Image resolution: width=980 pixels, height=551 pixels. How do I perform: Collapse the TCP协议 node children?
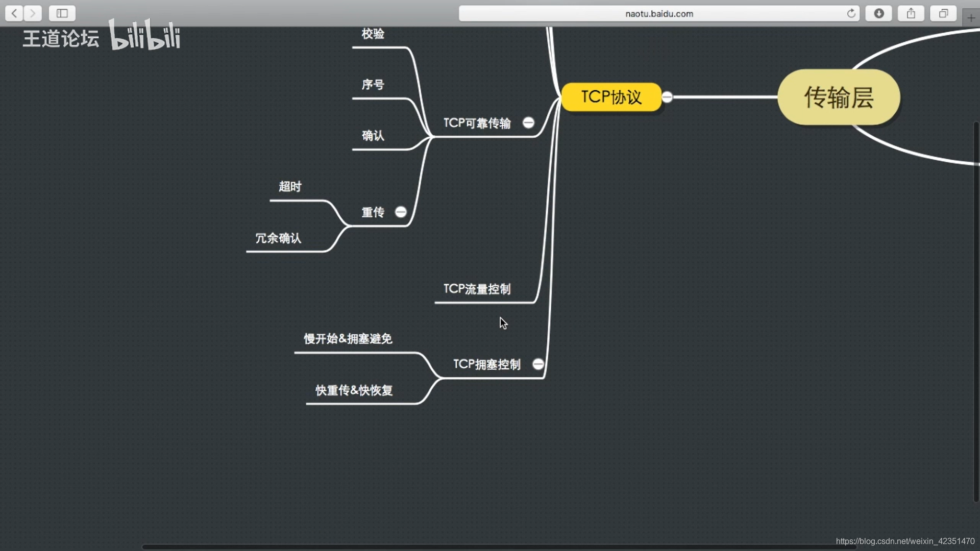click(667, 97)
